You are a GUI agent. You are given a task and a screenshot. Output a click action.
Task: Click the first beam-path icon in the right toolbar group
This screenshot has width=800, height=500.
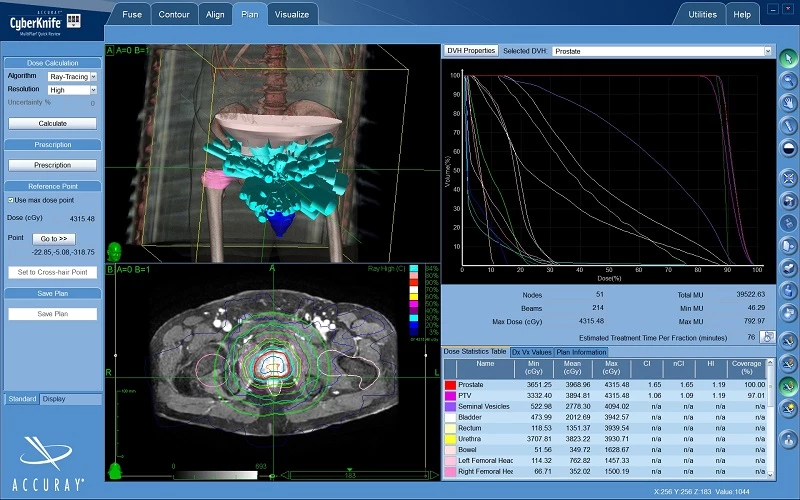click(788, 340)
